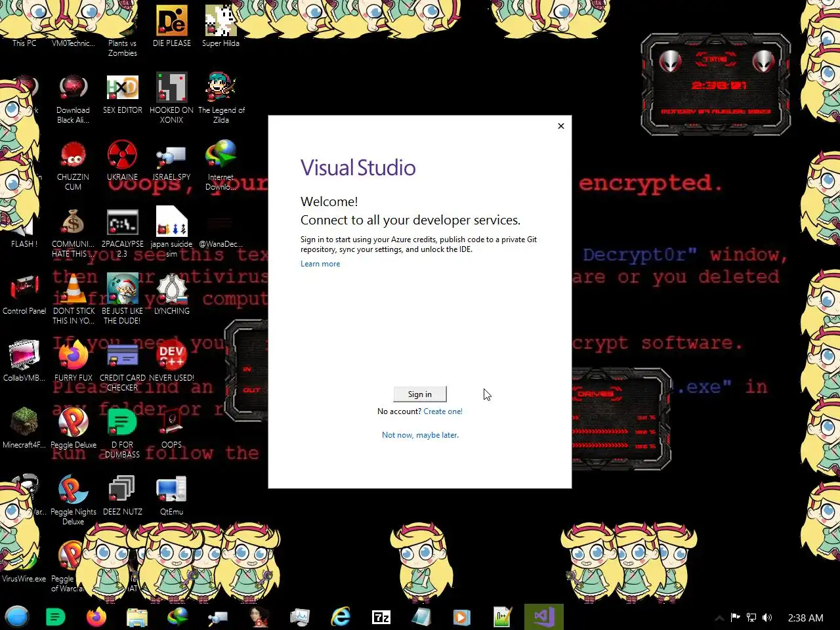Image resolution: width=840 pixels, height=630 pixels.
Task: Open the 2:38 AM taskbar clock
Action: click(x=805, y=618)
